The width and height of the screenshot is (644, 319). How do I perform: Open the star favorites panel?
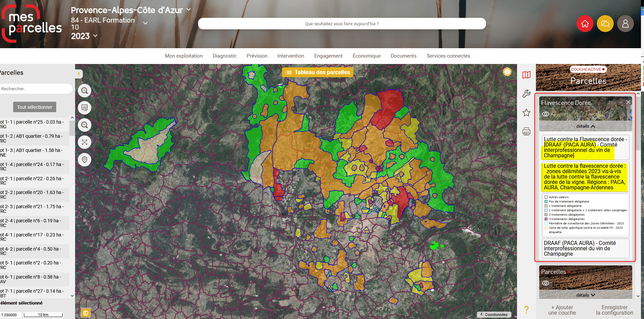[526, 113]
